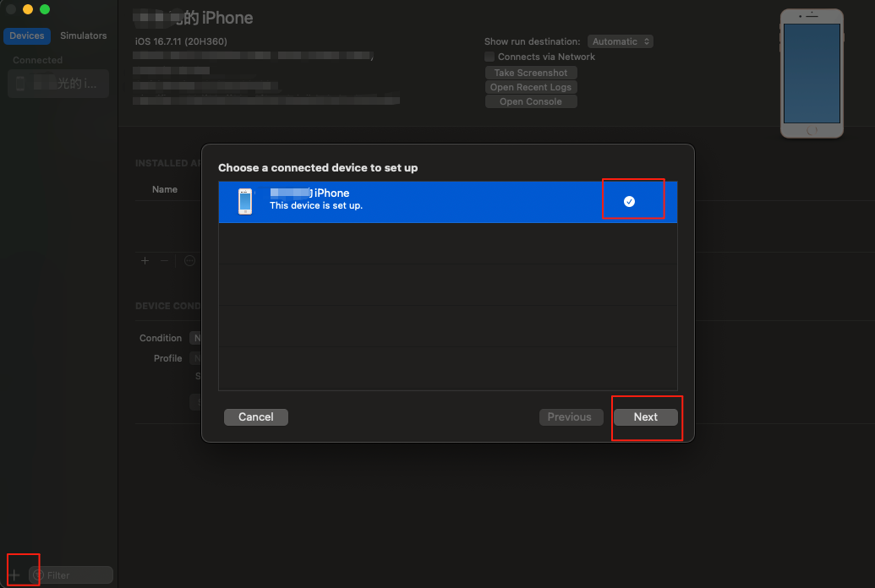The image size is (875, 588).
Task: Click the phone icon of the connected sidebar device
Action: pyautogui.click(x=20, y=84)
